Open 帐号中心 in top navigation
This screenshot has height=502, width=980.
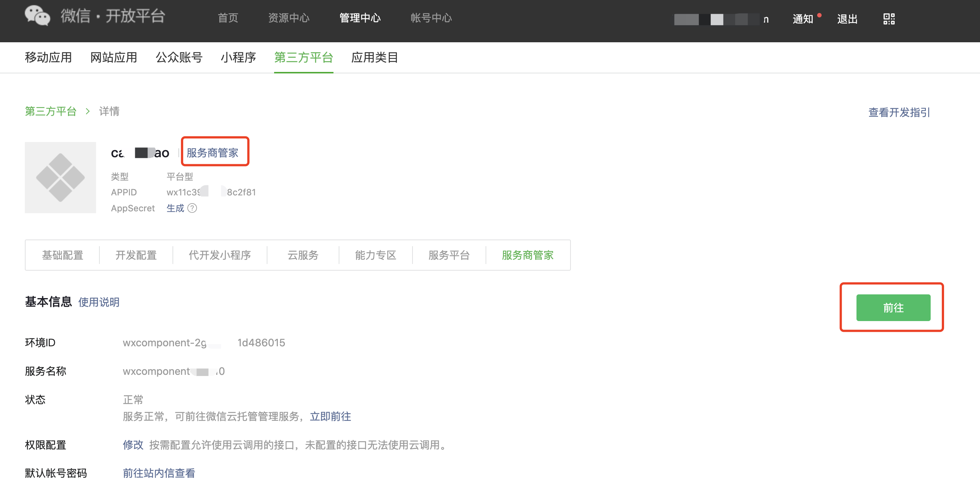point(431,18)
